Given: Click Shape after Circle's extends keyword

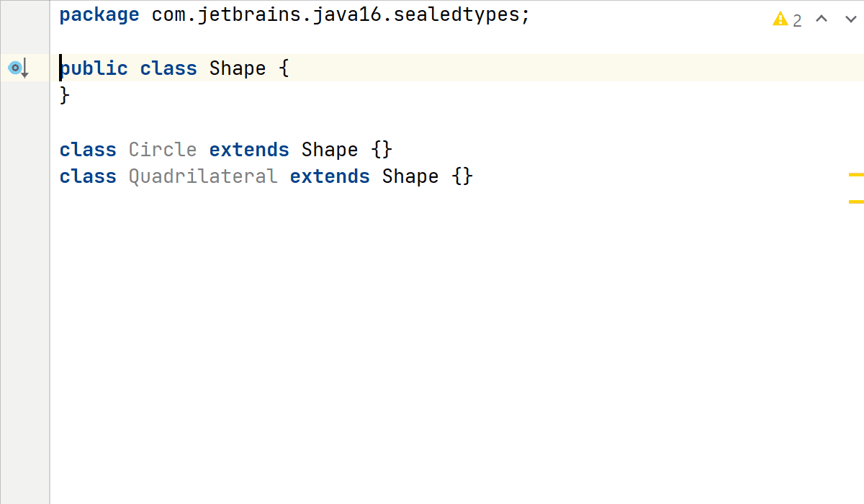Looking at the screenshot, I should 330,150.
